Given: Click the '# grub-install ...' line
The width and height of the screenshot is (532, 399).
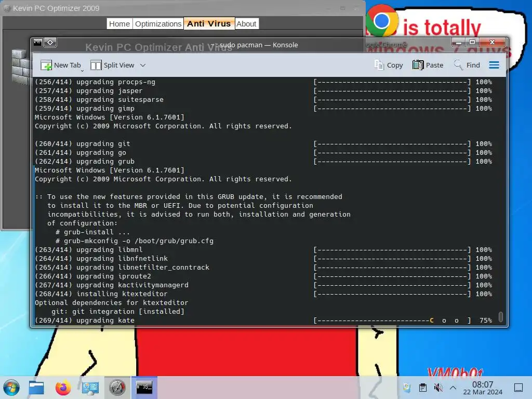Looking at the screenshot, I should point(92,232).
